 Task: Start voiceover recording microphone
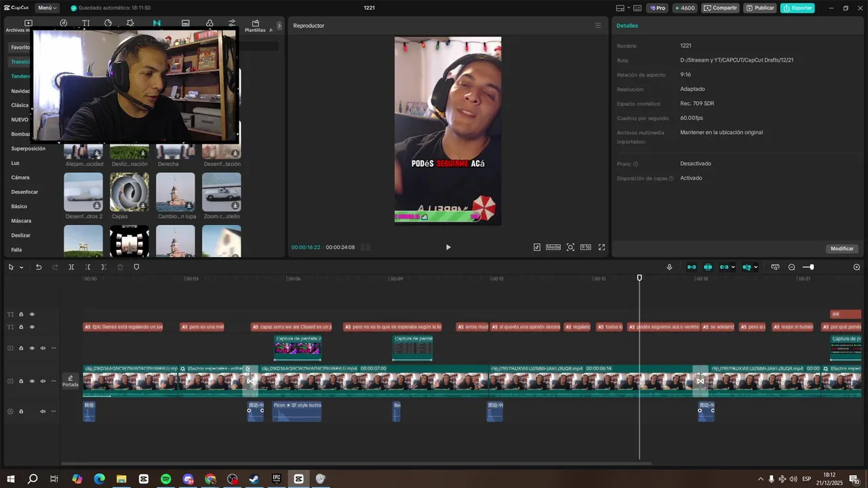pyautogui.click(x=669, y=267)
